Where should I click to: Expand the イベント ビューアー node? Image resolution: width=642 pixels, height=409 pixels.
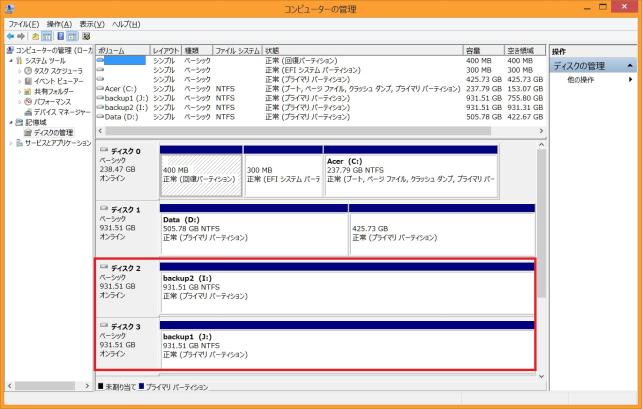tap(19, 81)
